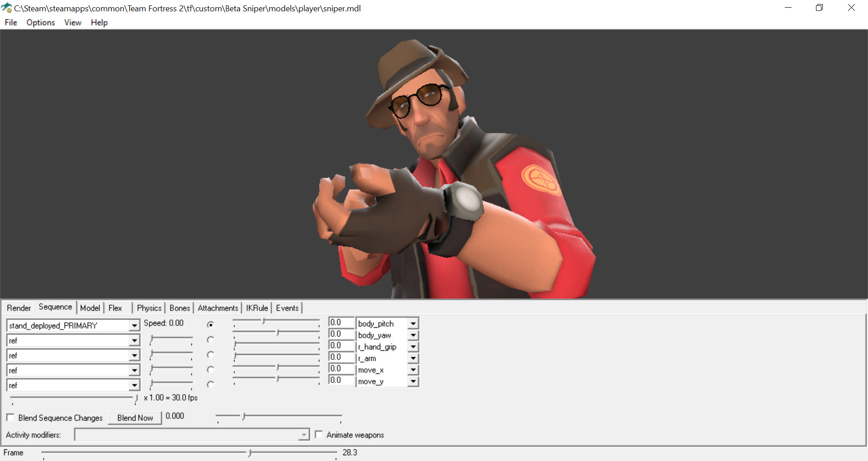This screenshot has height=461, width=868.
Task: Open the File menu
Action: tap(10, 23)
